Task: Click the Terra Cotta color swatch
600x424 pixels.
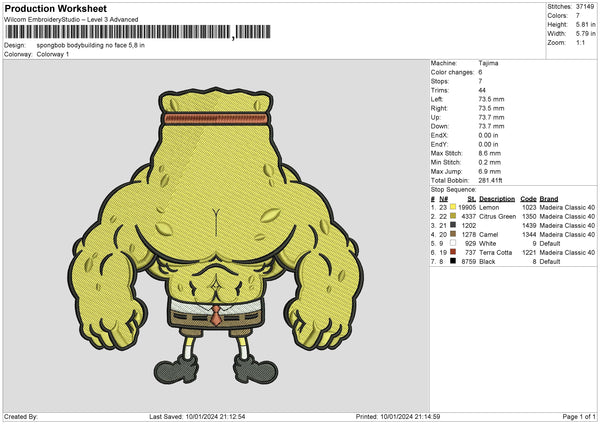Action: (453, 252)
